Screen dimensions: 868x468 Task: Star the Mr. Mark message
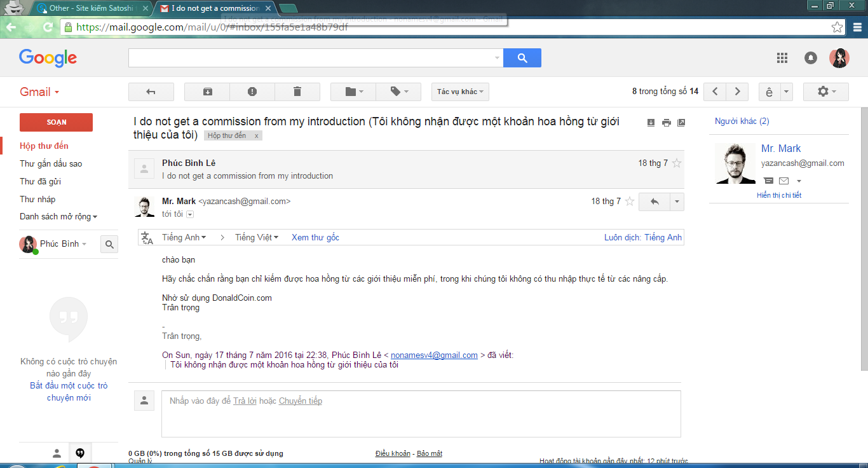[x=630, y=202]
